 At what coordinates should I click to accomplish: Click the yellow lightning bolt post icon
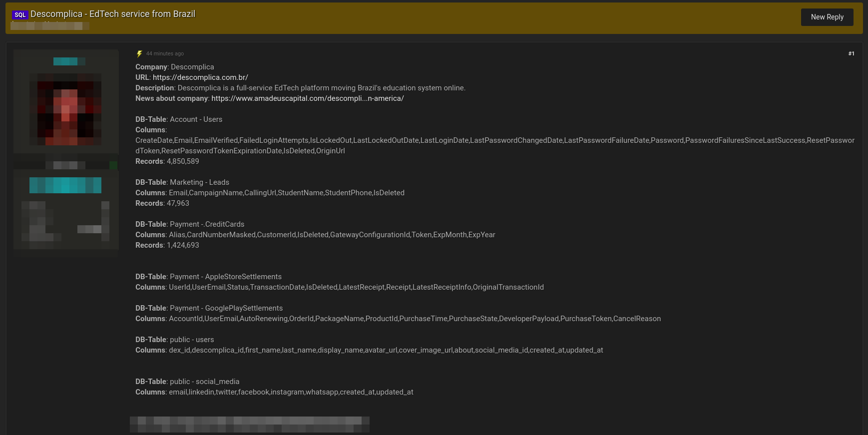coord(139,54)
